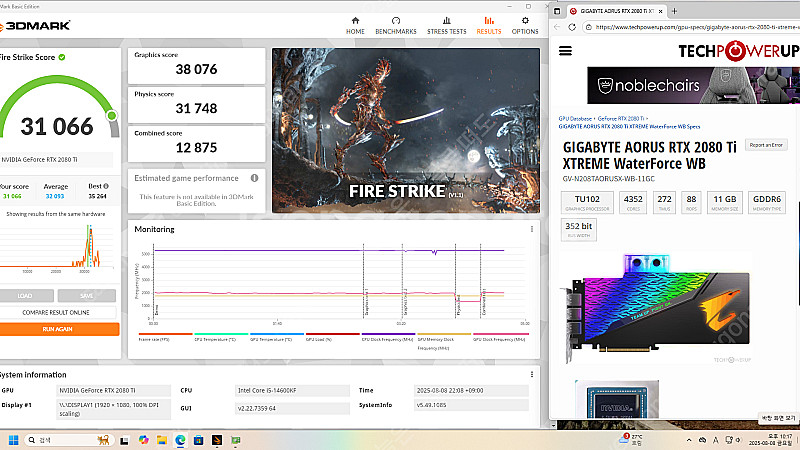Open Microsoft Store from the taskbar
This screenshot has height=450, width=800.
point(198,440)
